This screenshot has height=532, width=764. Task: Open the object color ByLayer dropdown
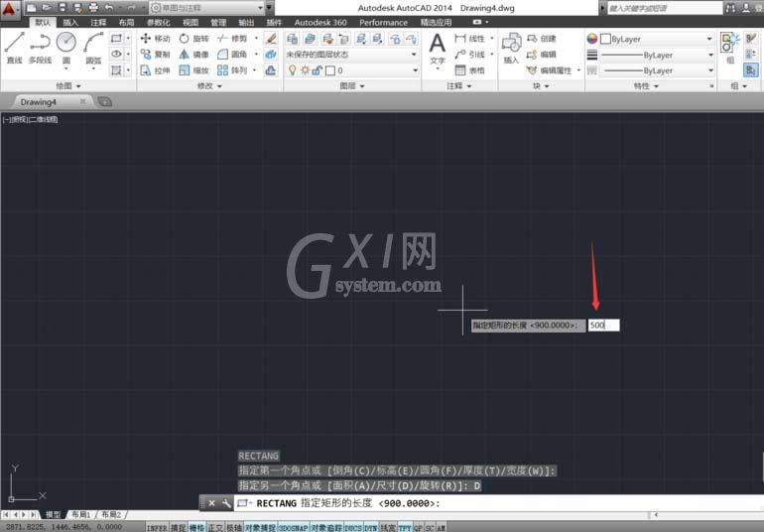[x=657, y=39]
